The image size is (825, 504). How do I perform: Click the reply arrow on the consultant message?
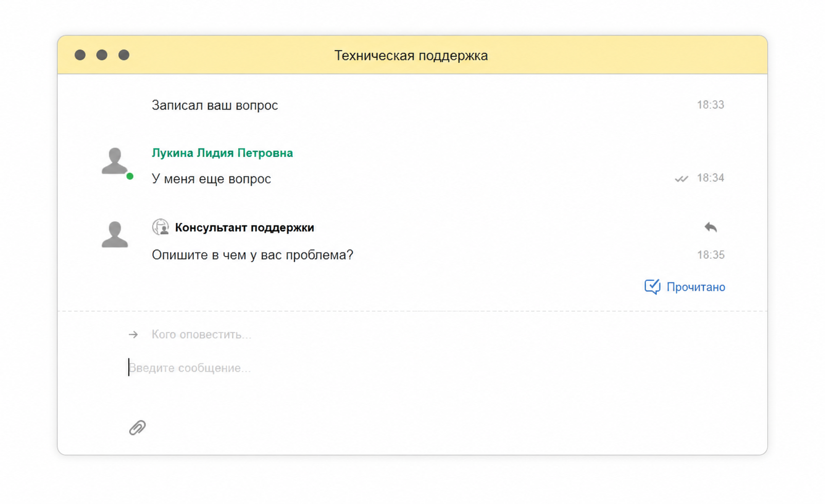point(711,227)
